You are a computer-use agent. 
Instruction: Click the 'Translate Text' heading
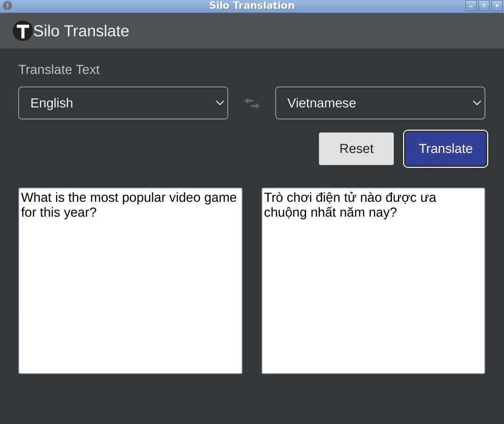pos(59,70)
